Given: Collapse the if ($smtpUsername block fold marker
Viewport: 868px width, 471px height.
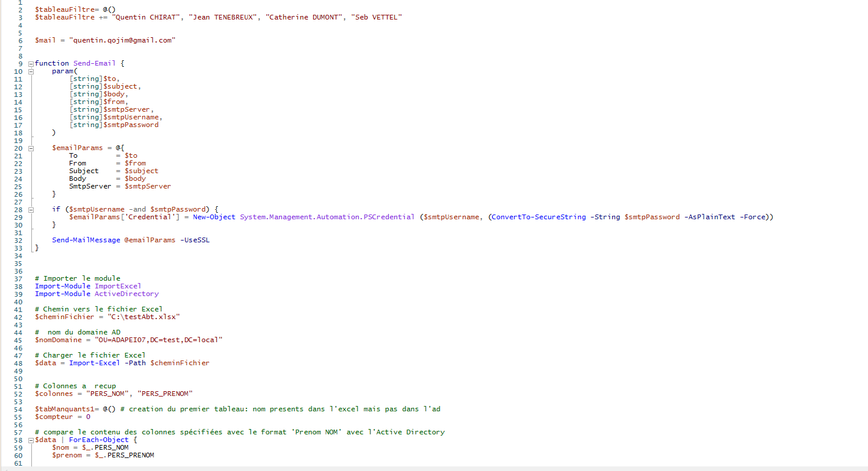Looking at the screenshot, I should [30, 209].
